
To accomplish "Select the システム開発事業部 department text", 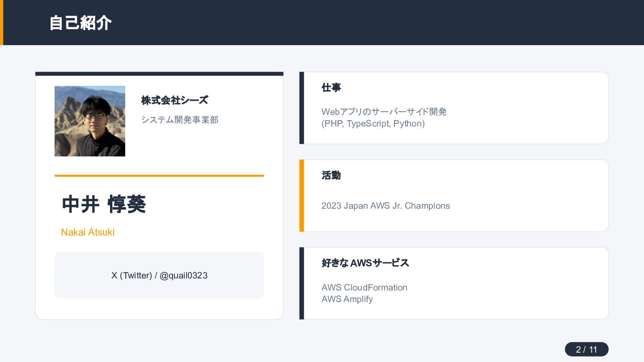I will 180,120.
